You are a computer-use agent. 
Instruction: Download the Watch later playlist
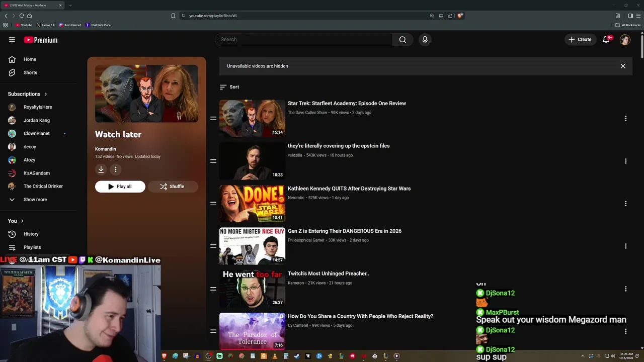click(101, 170)
